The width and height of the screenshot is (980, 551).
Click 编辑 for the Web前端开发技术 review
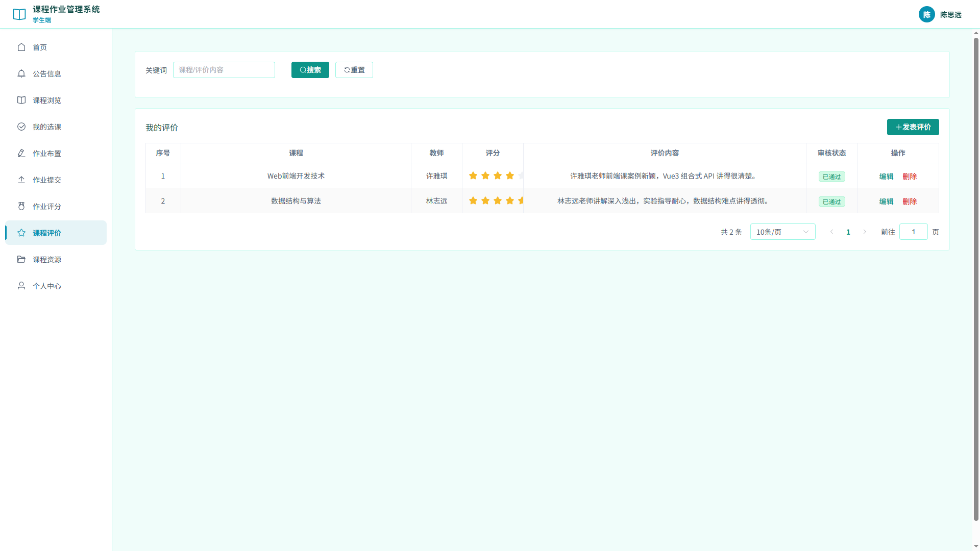[x=886, y=176]
